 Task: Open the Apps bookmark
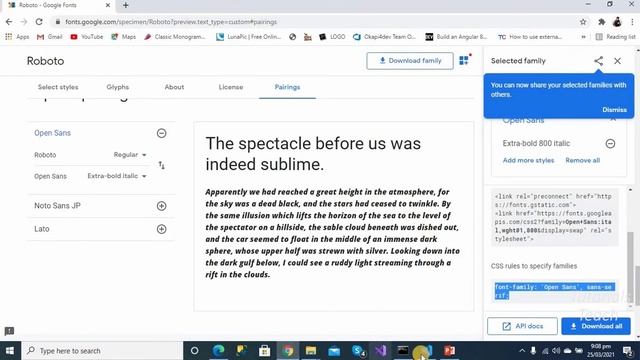click(x=17, y=37)
